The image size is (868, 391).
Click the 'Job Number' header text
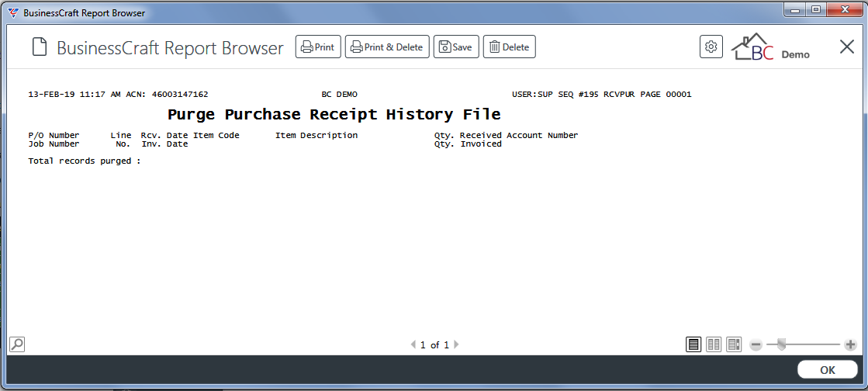click(x=54, y=144)
